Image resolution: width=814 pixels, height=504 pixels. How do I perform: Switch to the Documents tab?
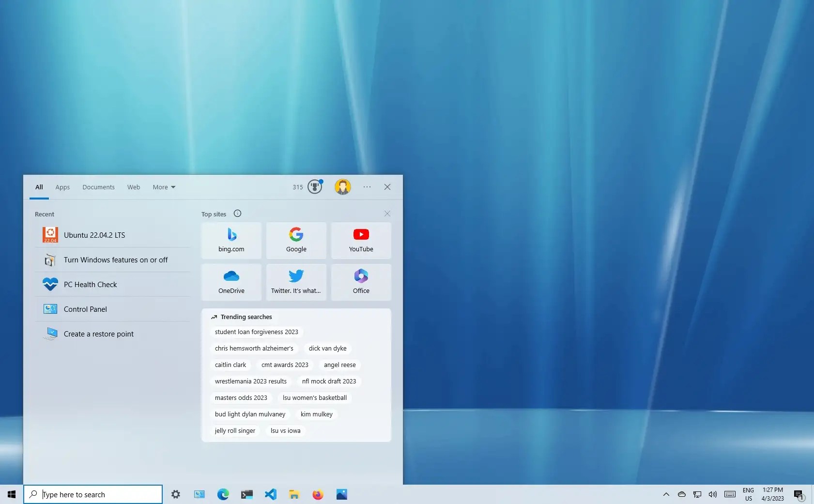coord(98,187)
